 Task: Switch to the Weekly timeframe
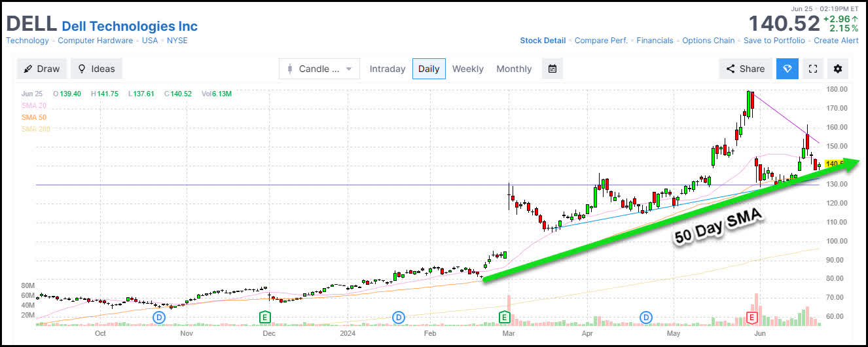pyautogui.click(x=468, y=69)
